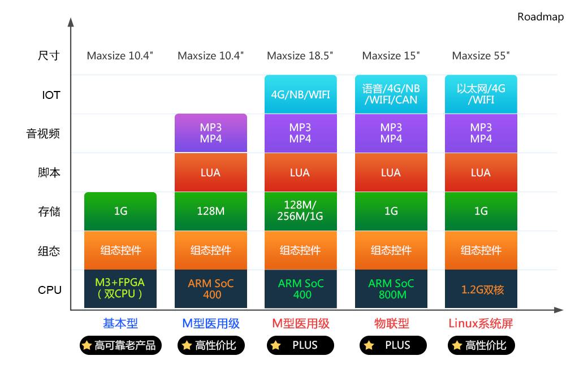Select the 1.2G双核 CPU block
Screen dimensions: 588x373
tap(481, 289)
